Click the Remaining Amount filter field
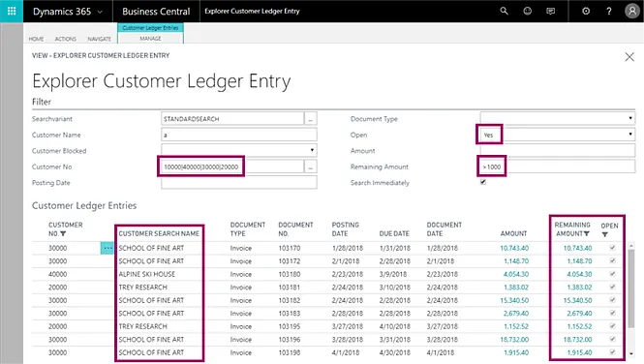The height and width of the screenshot is (364, 644). tap(558, 167)
